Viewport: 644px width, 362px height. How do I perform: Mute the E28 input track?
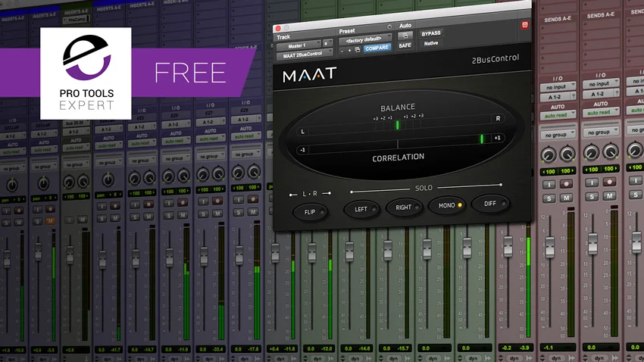pyautogui.click(x=254, y=212)
